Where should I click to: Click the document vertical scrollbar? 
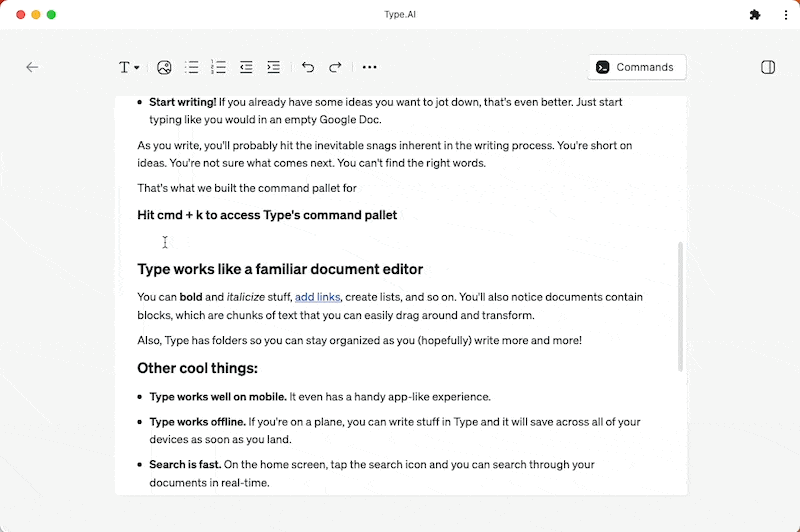[x=680, y=307]
